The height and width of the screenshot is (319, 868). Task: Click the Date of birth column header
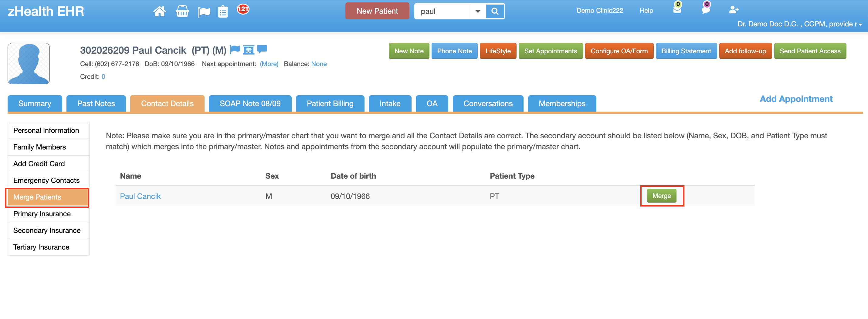(353, 176)
